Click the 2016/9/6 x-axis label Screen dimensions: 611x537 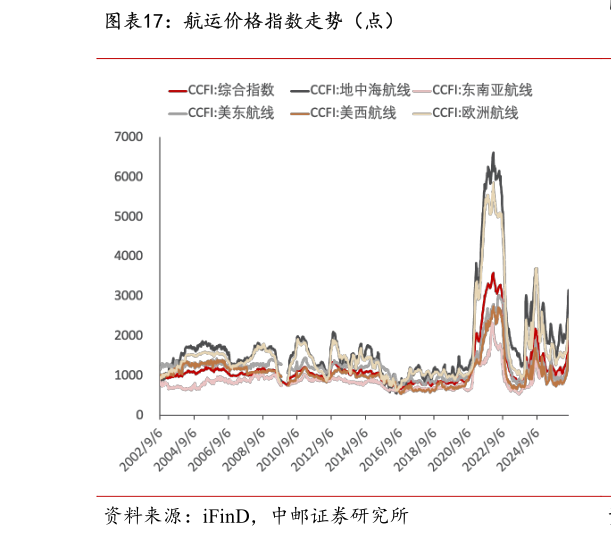381,450
